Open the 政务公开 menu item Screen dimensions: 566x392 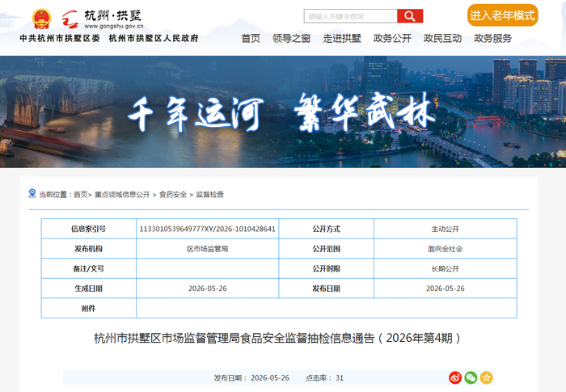coord(392,38)
